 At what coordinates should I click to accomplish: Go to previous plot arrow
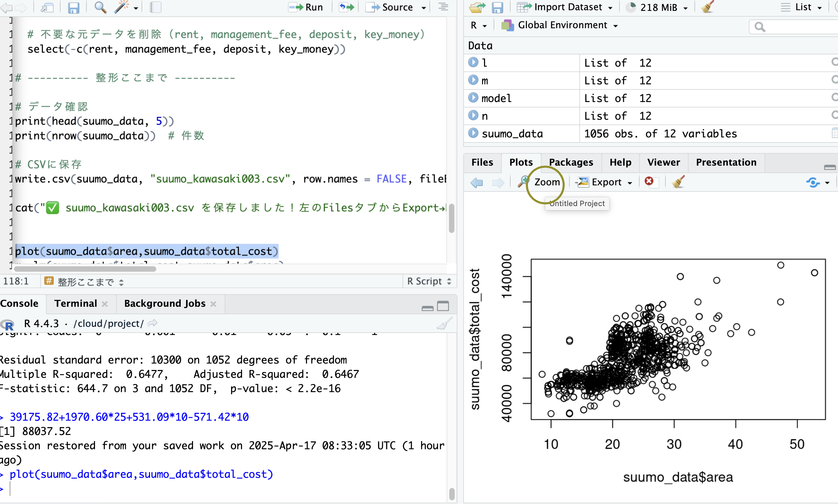click(x=477, y=183)
